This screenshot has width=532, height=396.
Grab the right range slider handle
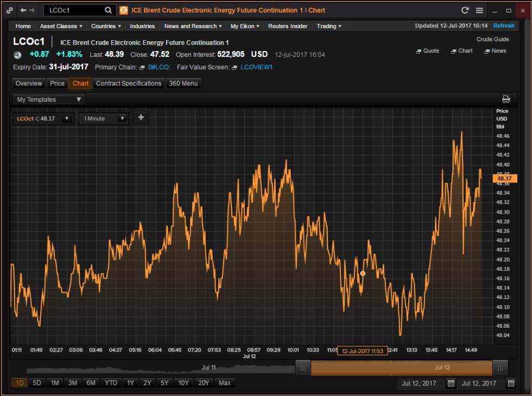coord(500,368)
